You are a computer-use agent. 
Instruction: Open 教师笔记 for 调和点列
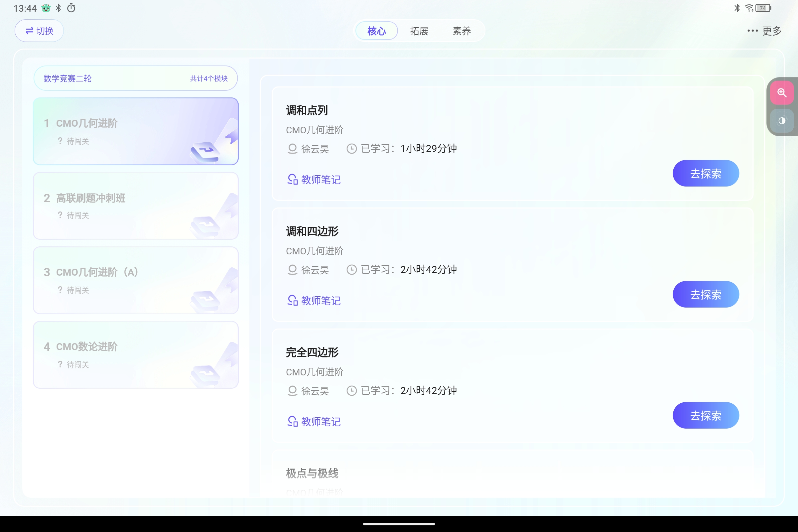314,180
